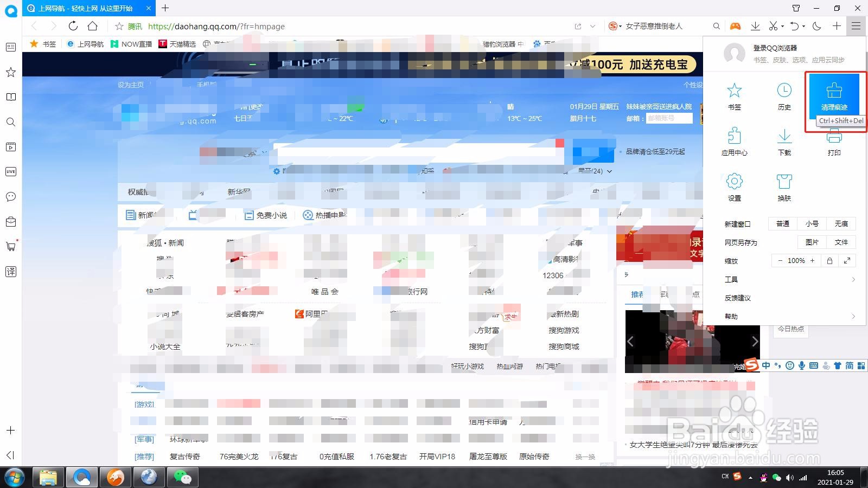The height and width of the screenshot is (488, 868).
Task: Toggle the zoom lock padlock
Action: click(x=829, y=260)
